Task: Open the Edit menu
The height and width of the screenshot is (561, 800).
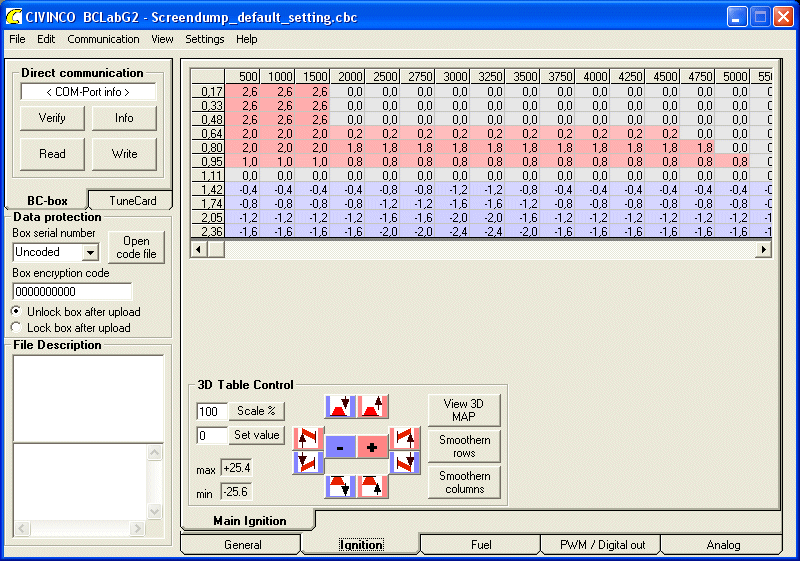Action: click(46, 39)
